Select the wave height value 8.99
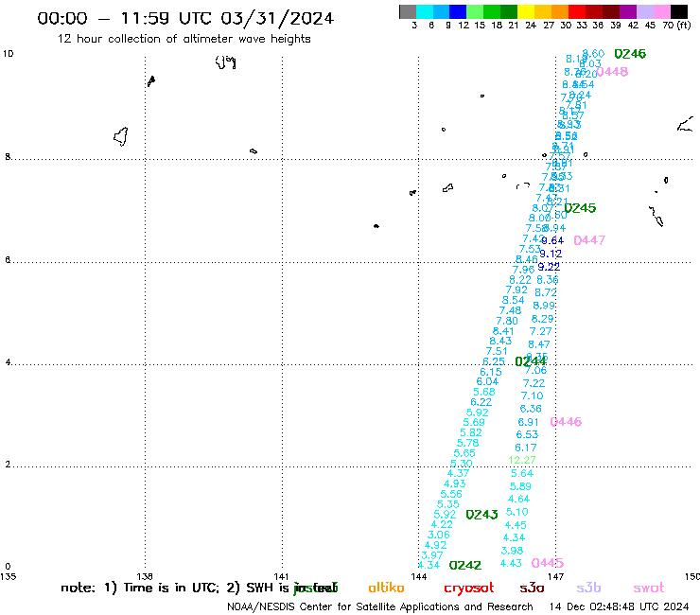The width and height of the screenshot is (700, 615). (x=544, y=306)
